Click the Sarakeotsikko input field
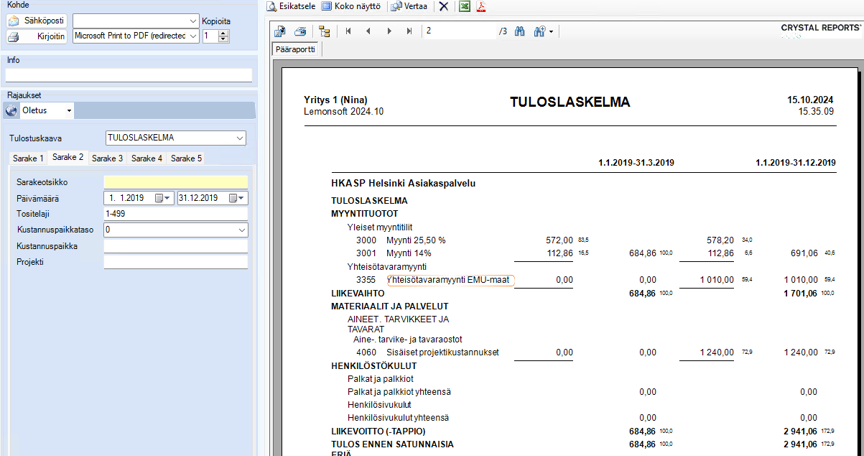Screen dimensions: 864x456 (175, 182)
